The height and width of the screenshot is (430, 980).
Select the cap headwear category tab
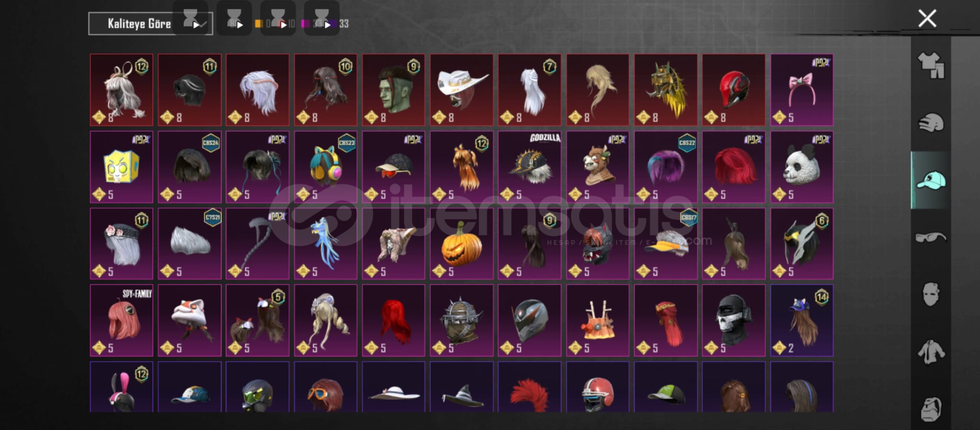pos(931,180)
